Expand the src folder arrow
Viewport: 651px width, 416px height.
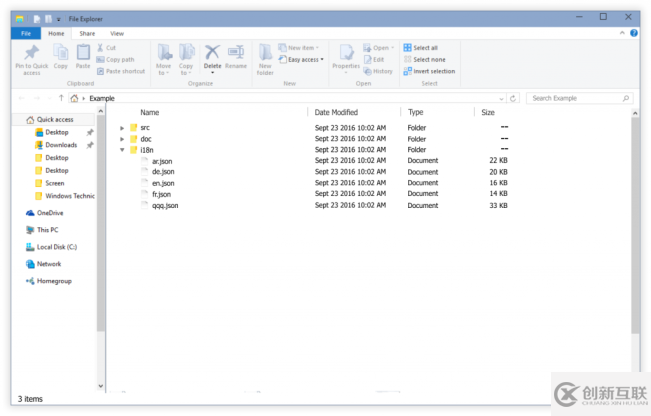122,128
